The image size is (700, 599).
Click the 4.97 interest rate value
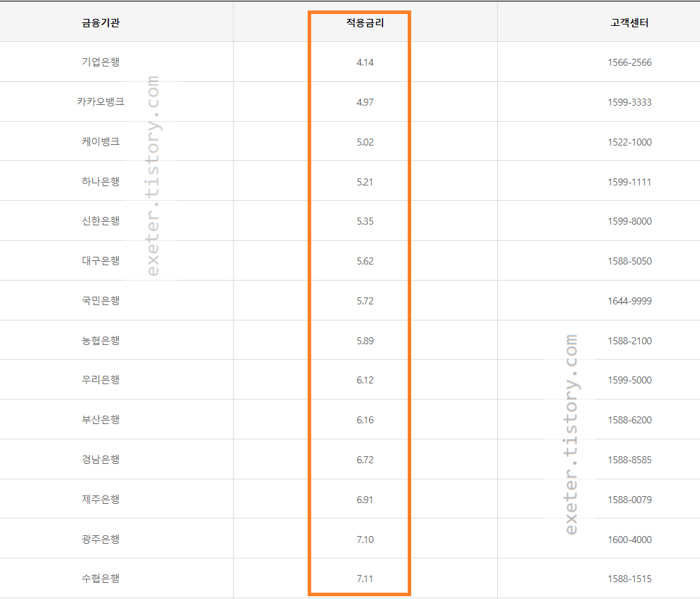(x=365, y=102)
